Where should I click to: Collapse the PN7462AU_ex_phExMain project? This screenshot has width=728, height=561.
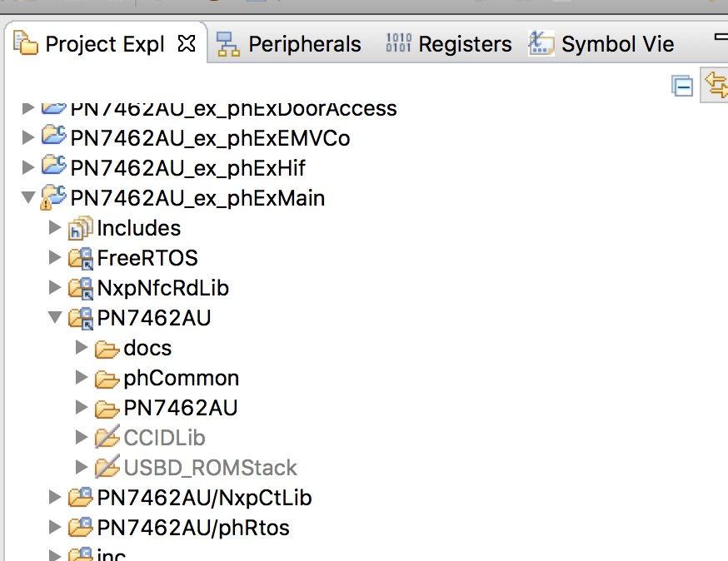27,198
